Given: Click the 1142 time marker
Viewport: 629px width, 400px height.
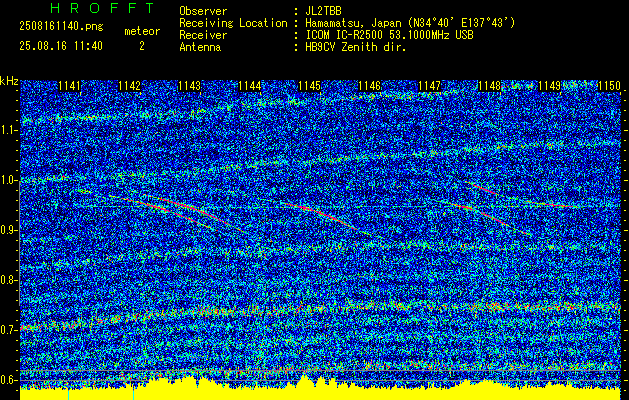Looking at the screenshot, I should [x=130, y=86].
